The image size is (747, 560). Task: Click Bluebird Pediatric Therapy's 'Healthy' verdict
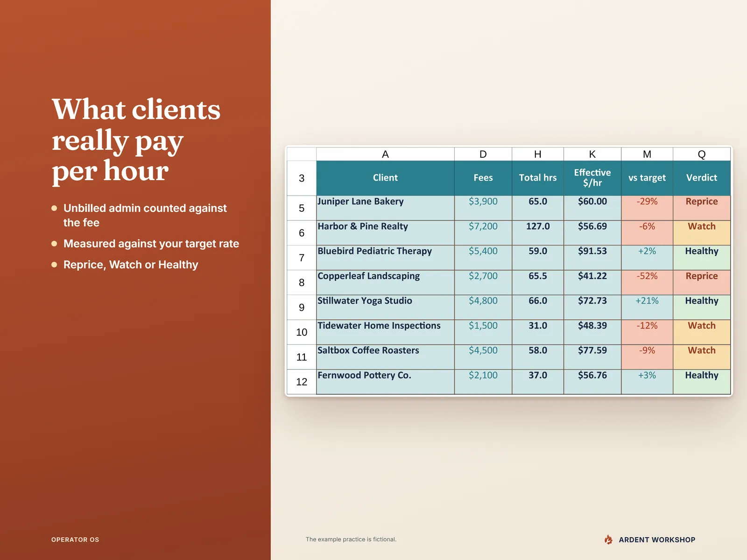click(702, 258)
